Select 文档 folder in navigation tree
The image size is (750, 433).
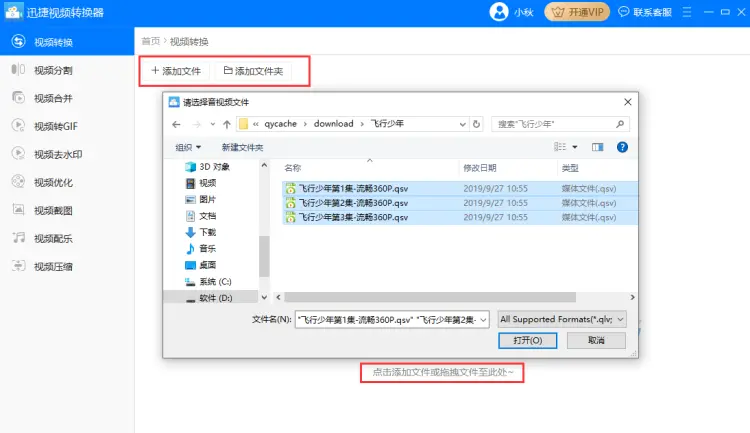201,216
